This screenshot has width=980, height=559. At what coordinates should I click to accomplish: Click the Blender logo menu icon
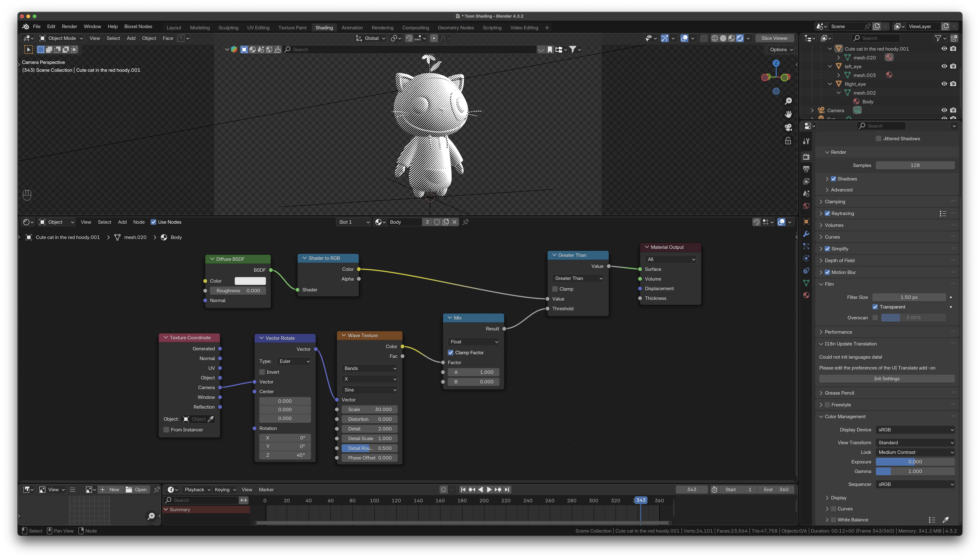(x=25, y=27)
